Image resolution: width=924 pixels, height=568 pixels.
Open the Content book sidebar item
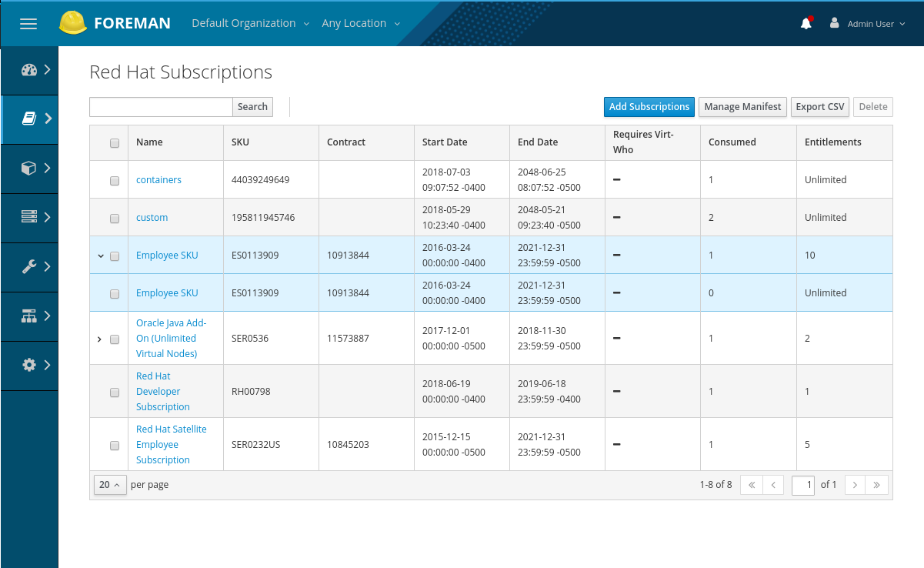coord(29,119)
